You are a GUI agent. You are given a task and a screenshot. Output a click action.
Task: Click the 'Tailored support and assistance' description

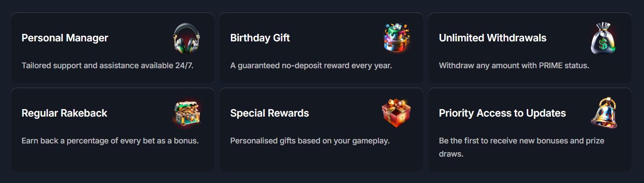[x=108, y=66]
